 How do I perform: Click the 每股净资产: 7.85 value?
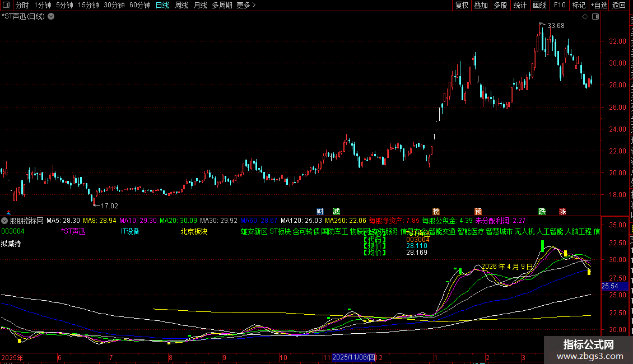[394, 221]
